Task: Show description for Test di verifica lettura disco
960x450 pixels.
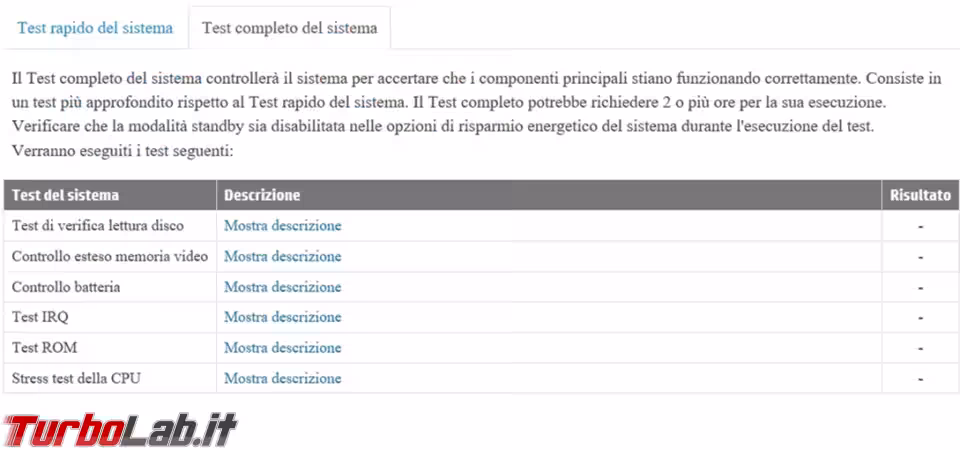Action: (282, 226)
